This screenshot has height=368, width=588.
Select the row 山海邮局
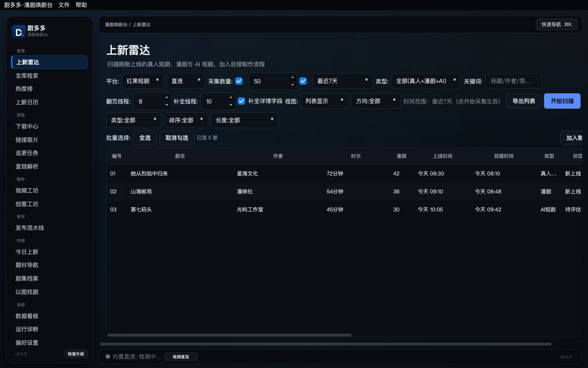coord(344,192)
